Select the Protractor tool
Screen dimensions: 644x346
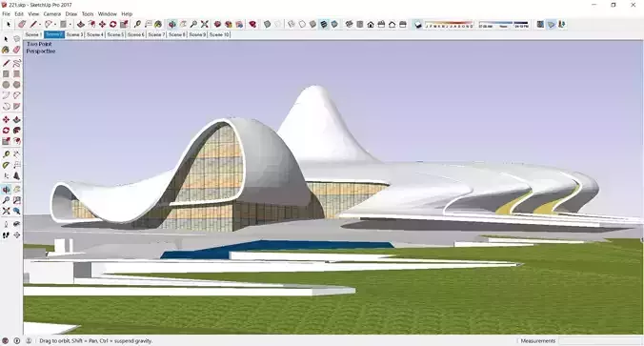tap(6, 165)
